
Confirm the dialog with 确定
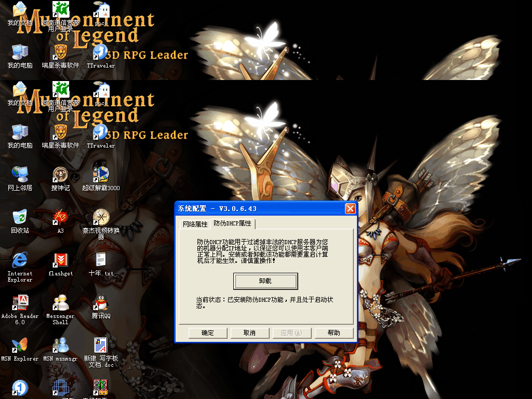[x=208, y=333]
